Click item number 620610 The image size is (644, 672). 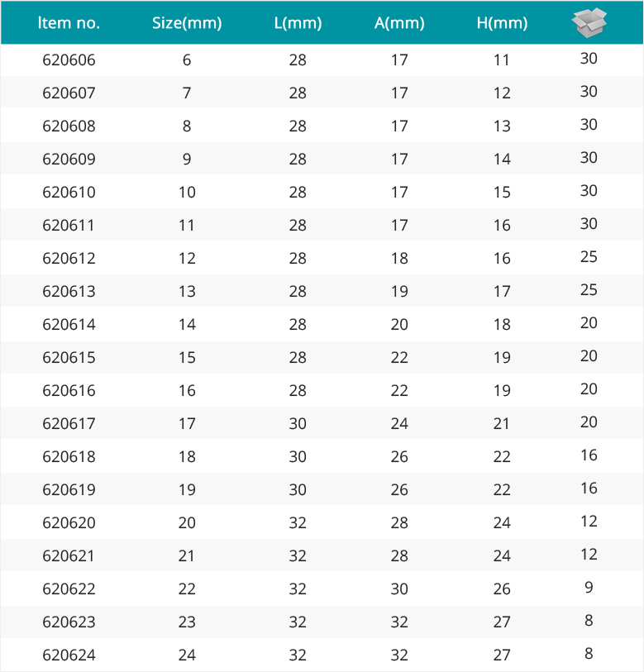coord(69,192)
